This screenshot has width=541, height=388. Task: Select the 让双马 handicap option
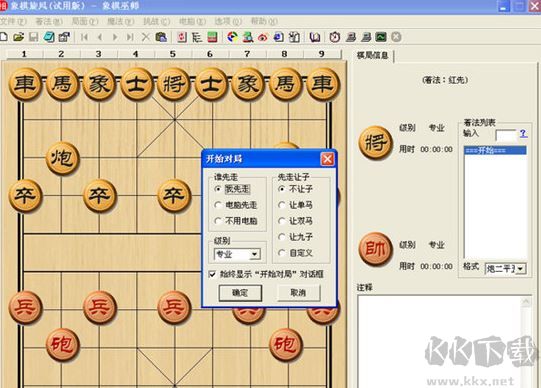click(x=282, y=221)
